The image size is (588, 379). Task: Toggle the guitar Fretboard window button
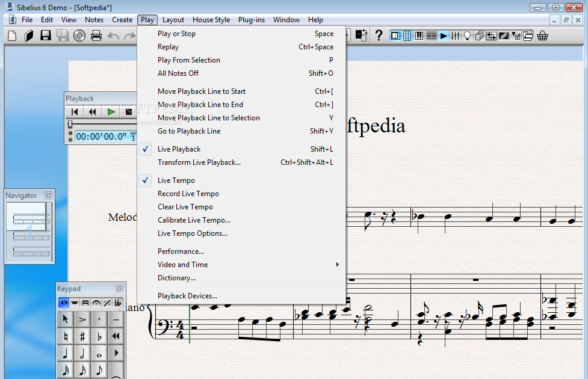[432, 36]
